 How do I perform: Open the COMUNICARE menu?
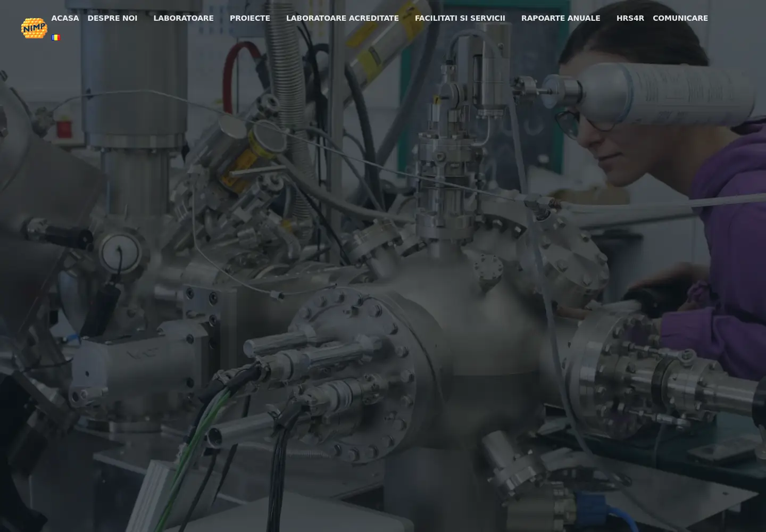click(x=680, y=18)
